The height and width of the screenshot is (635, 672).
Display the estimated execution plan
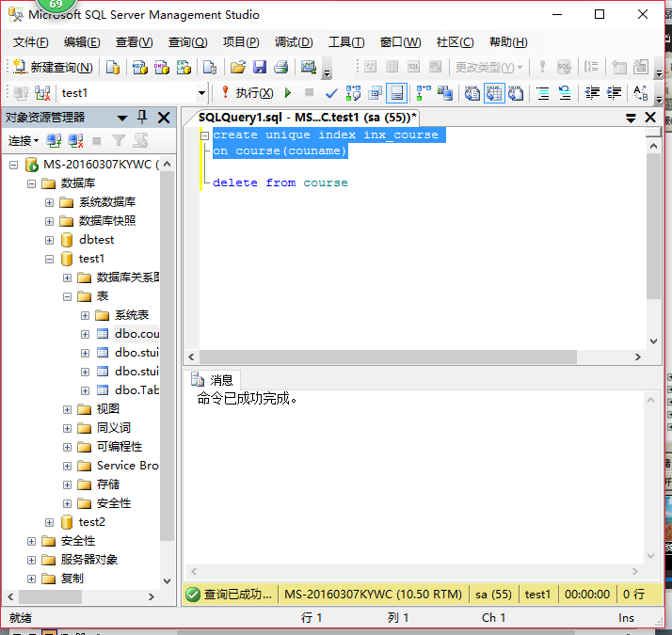354,92
